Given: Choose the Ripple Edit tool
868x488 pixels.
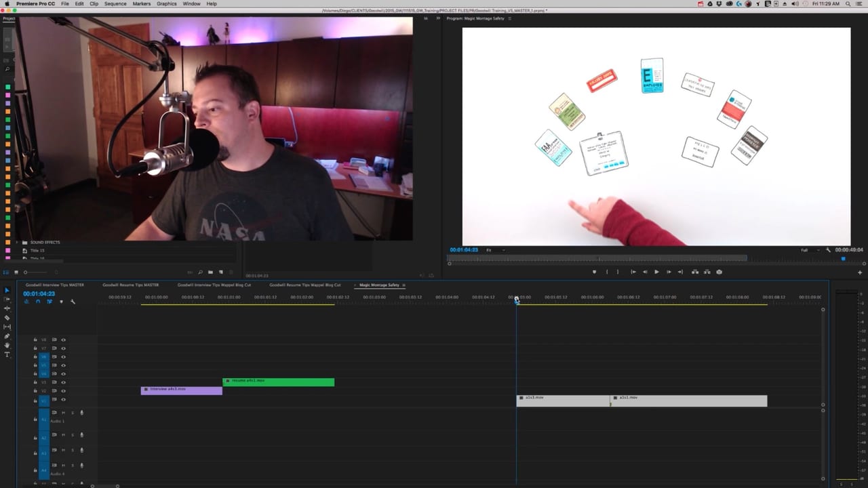Looking at the screenshot, I should tap(7, 308).
